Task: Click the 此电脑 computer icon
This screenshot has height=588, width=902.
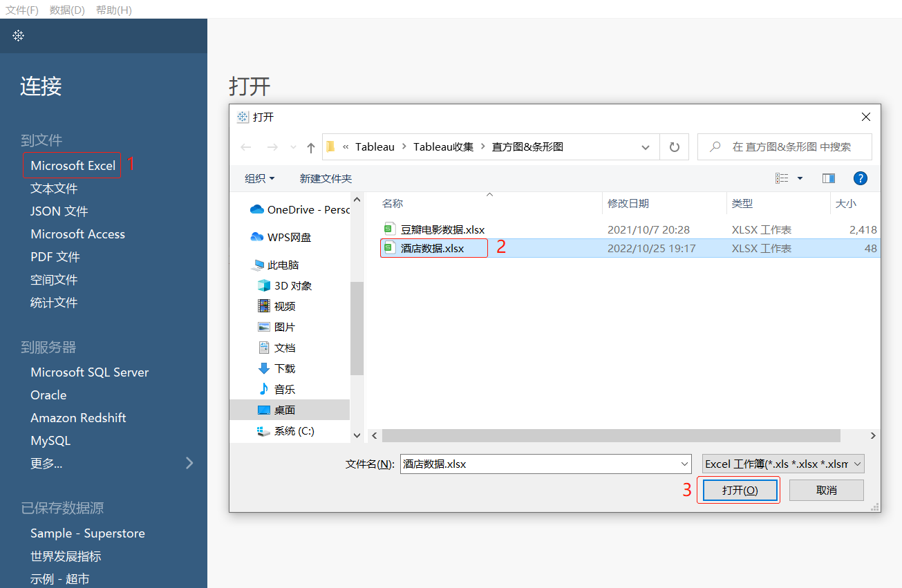Action: [x=258, y=265]
